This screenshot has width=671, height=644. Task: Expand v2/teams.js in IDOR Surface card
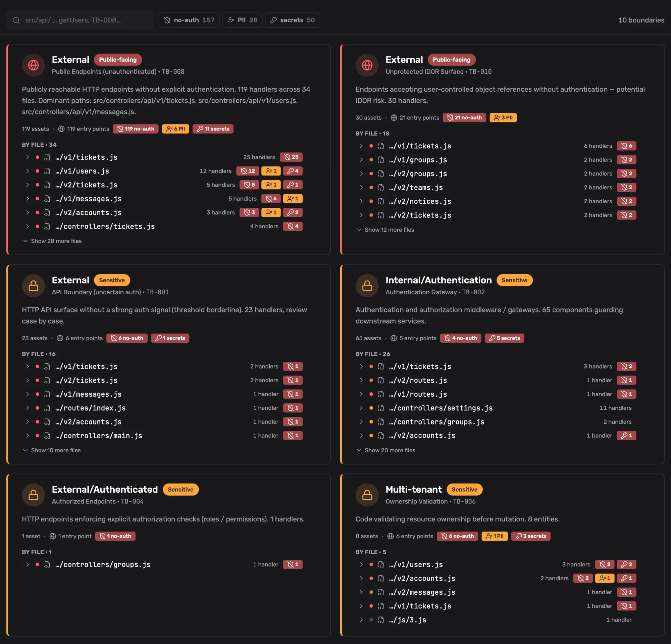click(361, 187)
